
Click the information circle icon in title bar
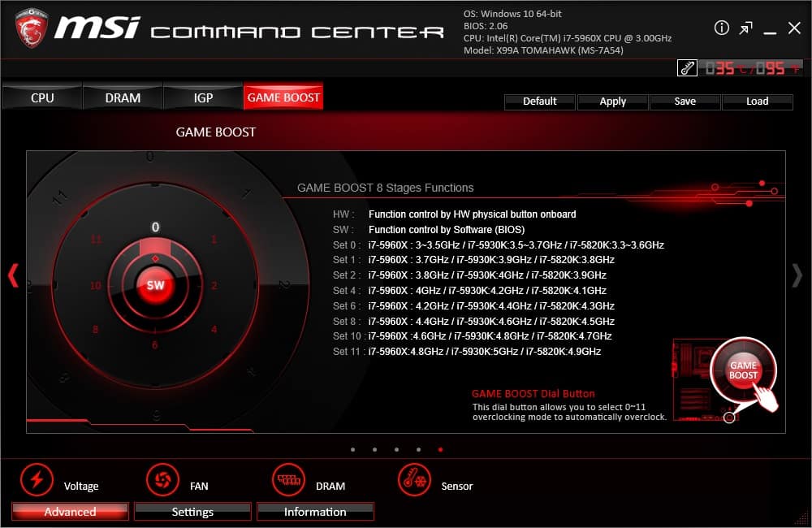click(721, 28)
